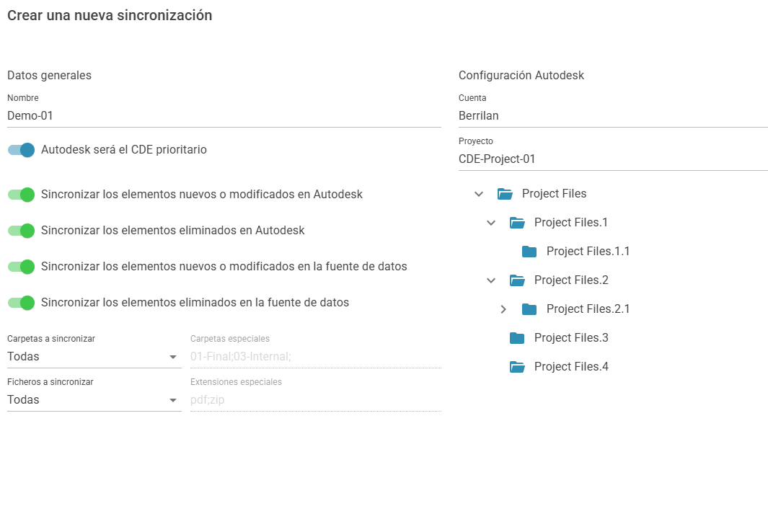Click the Project Files.3 folder icon
This screenshot has width=768, height=532.
click(x=517, y=338)
